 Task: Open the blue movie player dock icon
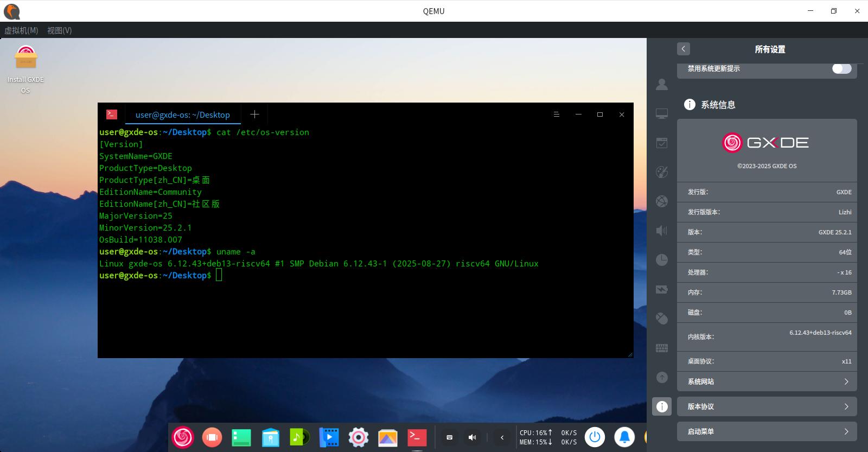[x=329, y=437]
